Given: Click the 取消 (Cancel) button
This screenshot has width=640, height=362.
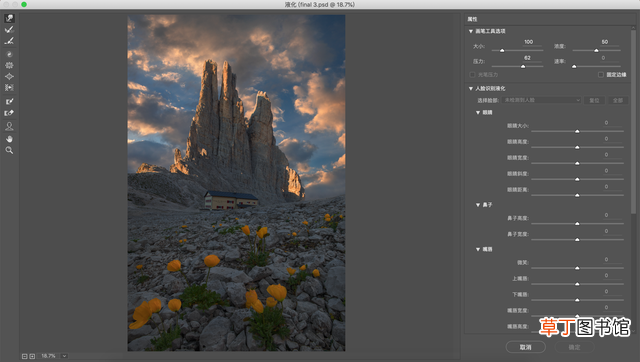Looking at the screenshot, I should click(x=525, y=347).
